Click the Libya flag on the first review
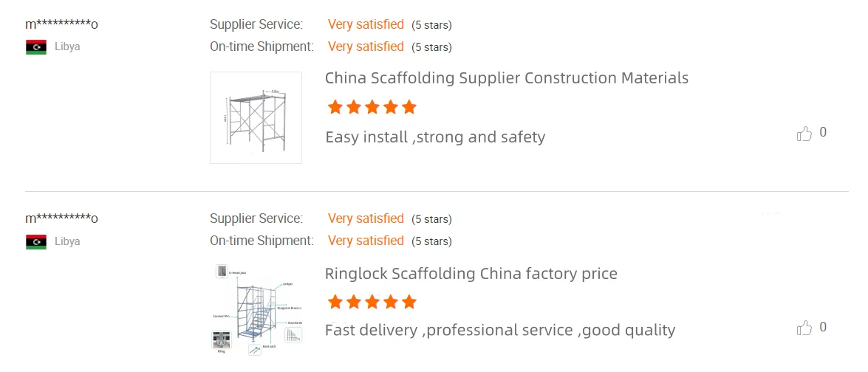 pos(36,47)
